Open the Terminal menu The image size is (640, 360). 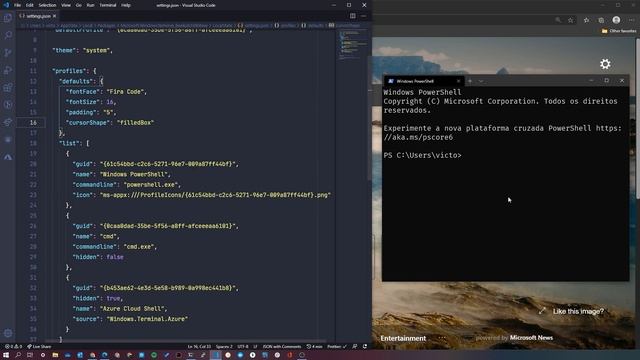coord(108,5)
